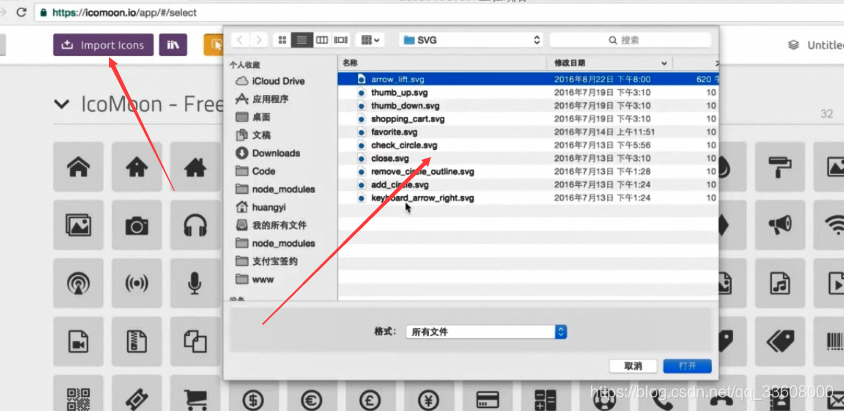The width and height of the screenshot is (844, 411).
Task: Open the Untitled project menu
Action: pos(815,45)
